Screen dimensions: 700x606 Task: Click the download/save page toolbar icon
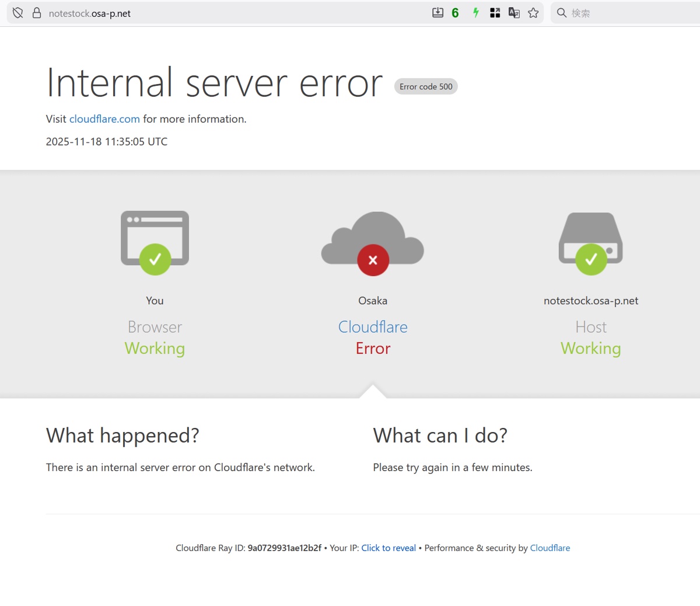coord(437,13)
